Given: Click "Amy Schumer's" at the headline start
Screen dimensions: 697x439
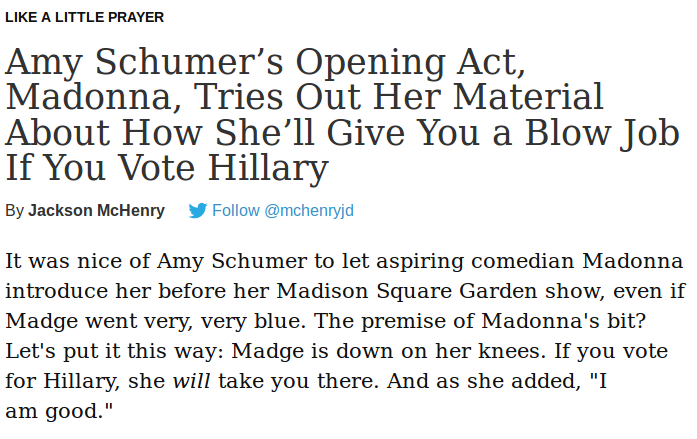Looking at the screenshot, I should click(143, 62).
